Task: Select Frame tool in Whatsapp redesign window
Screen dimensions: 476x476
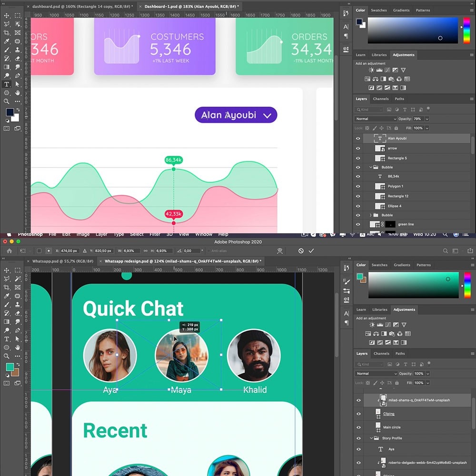Action: pos(18,287)
